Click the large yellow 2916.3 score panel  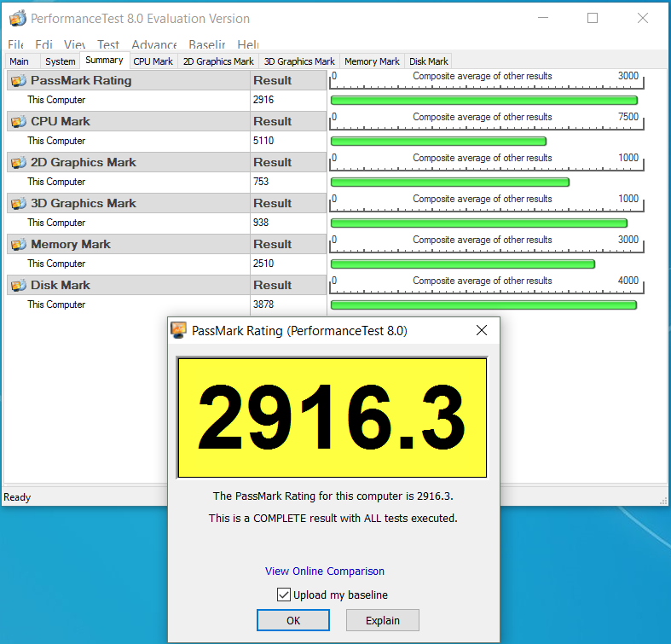point(332,417)
